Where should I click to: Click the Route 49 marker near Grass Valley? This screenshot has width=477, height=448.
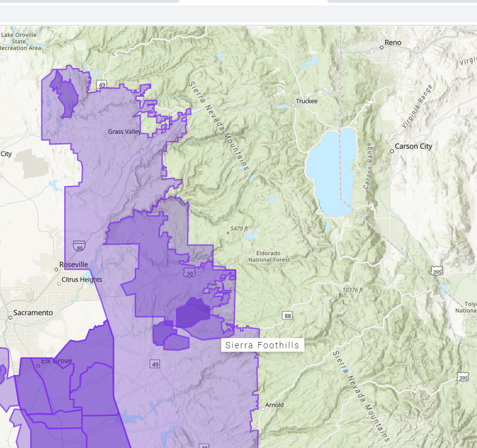[102, 85]
